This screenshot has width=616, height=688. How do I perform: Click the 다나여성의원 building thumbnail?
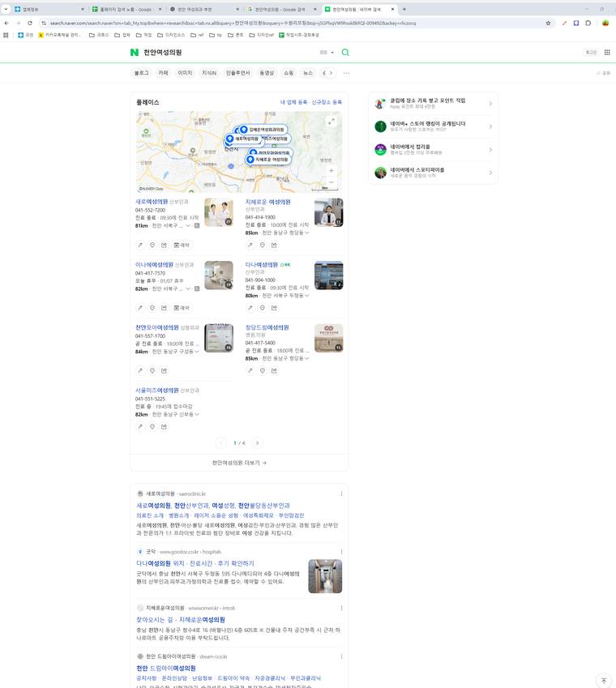328,276
